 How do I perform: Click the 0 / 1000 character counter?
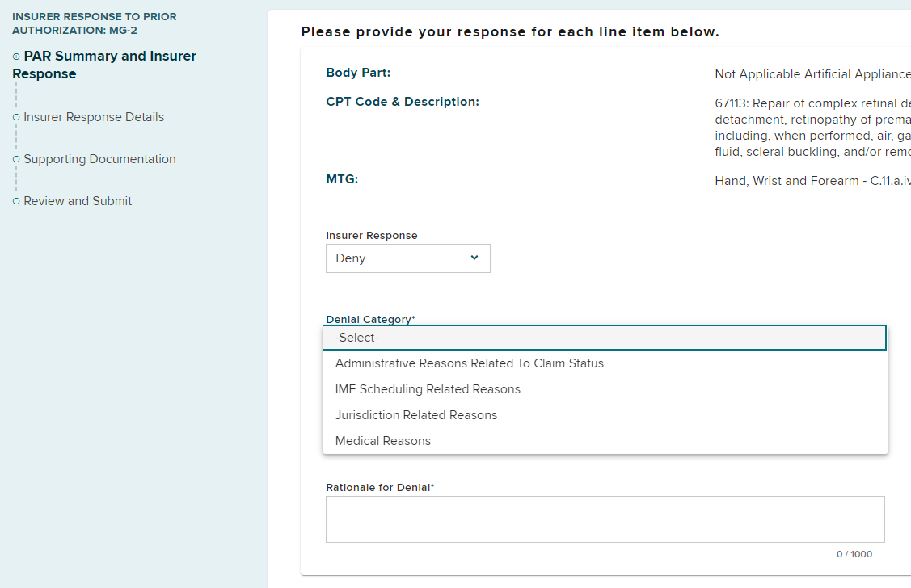854,554
